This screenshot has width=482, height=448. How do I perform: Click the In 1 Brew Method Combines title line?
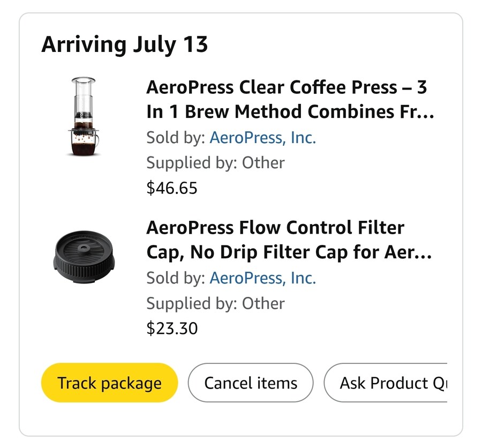[x=290, y=111]
